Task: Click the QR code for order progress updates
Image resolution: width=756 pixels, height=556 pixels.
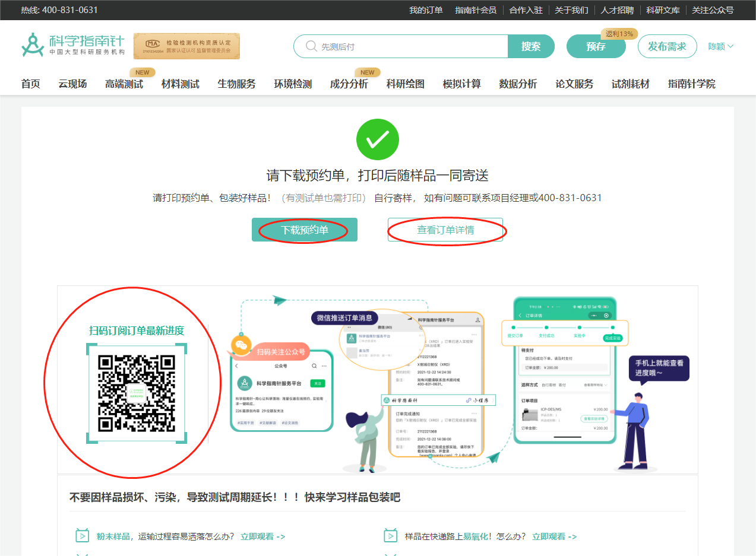Action: tap(137, 394)
